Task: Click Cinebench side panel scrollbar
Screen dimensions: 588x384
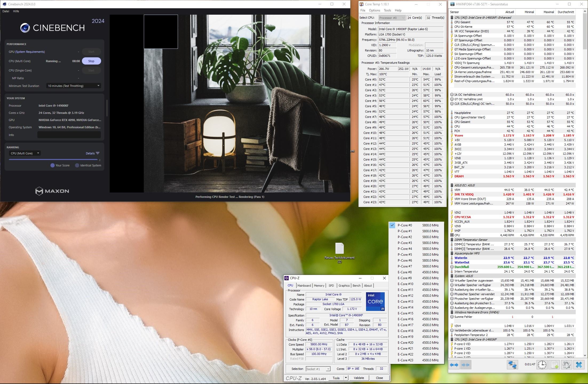Action: (x=107, y=108)
